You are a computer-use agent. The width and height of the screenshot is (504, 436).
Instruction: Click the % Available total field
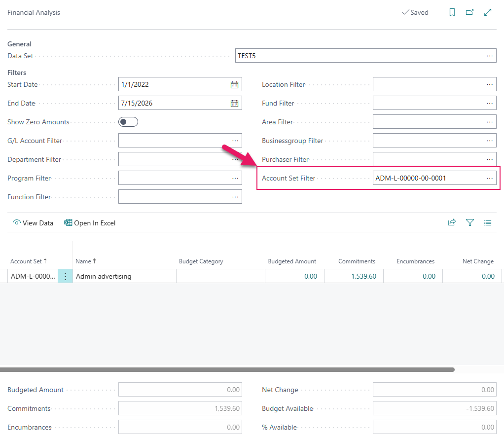point(434,427)
